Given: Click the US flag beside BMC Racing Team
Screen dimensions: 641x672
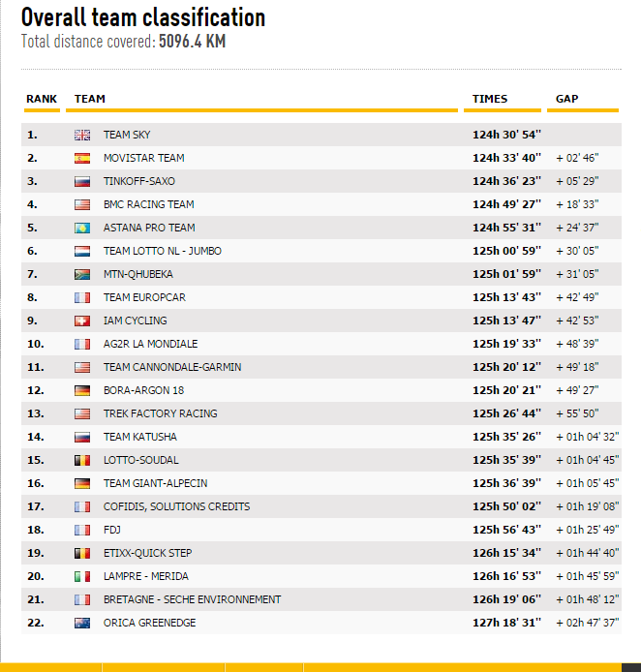Looking at the screenshot, I should point(82,204).
